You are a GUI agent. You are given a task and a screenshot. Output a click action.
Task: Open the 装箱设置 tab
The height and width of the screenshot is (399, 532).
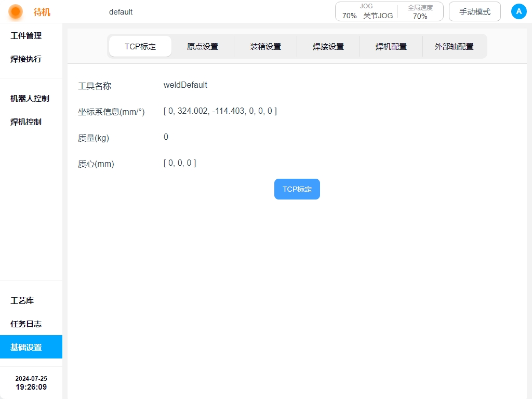click(265, 46)
